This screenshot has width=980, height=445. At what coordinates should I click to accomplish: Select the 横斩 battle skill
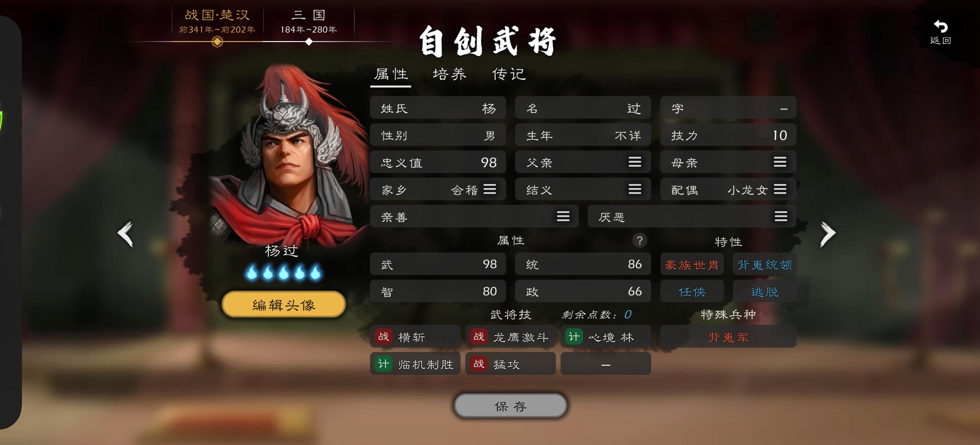point(415,337)
